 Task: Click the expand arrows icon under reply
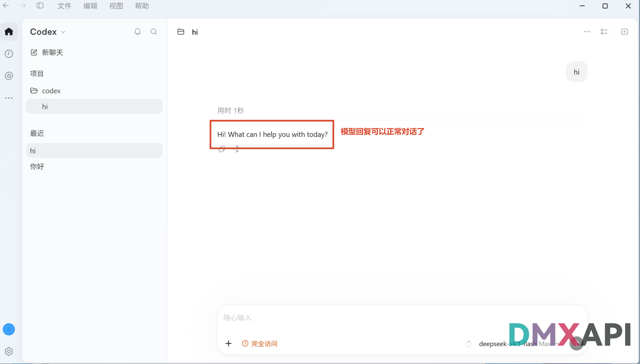pos(236,149)
